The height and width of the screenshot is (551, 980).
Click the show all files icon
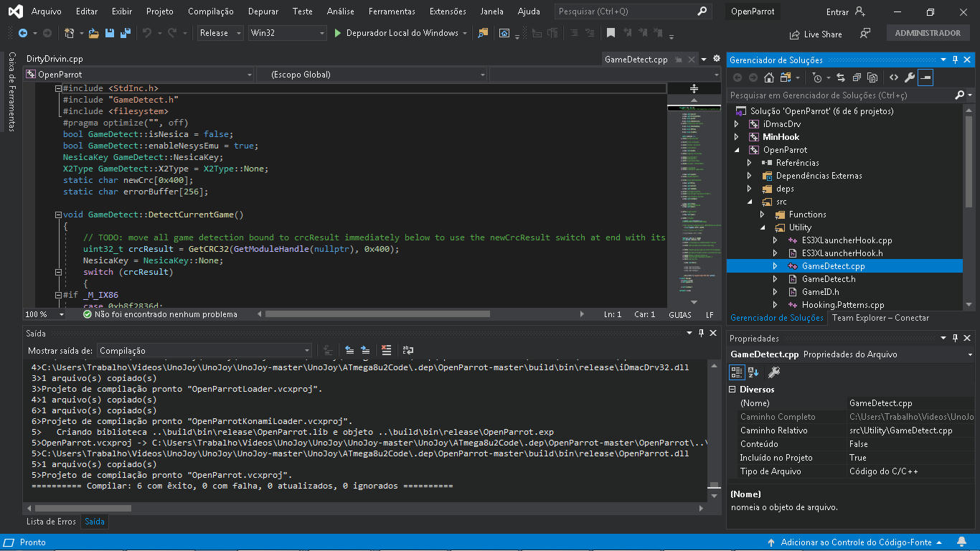pos(873,77)
